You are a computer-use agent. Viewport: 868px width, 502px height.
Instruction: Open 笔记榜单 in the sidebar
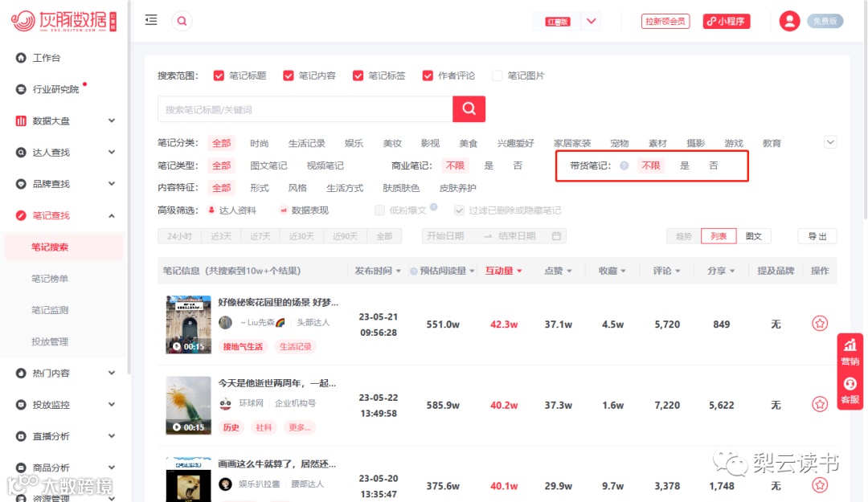pyautogui.click(x=50, y=279)
